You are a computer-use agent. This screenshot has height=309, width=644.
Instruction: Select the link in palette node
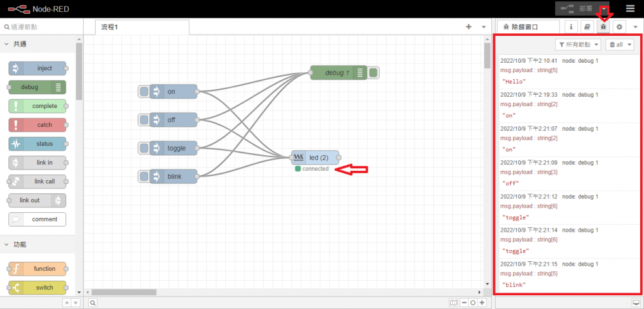point(37,163)
